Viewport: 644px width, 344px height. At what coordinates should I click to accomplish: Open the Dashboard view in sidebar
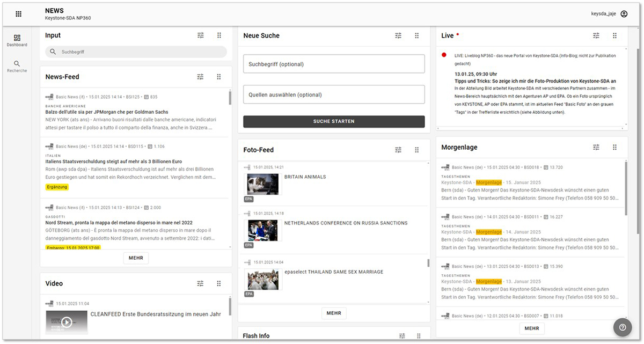tap(17, 40)
